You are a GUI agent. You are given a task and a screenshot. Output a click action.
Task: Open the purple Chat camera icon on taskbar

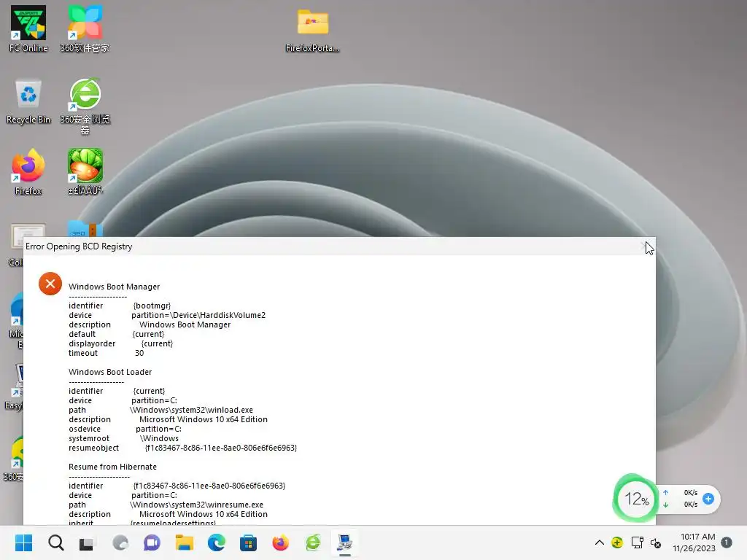click(152, 542)
